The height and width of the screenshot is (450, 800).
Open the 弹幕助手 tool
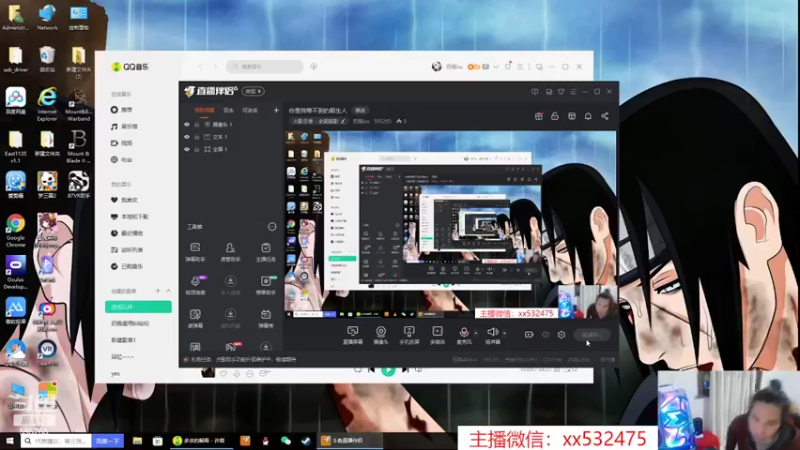pos(195,252)
